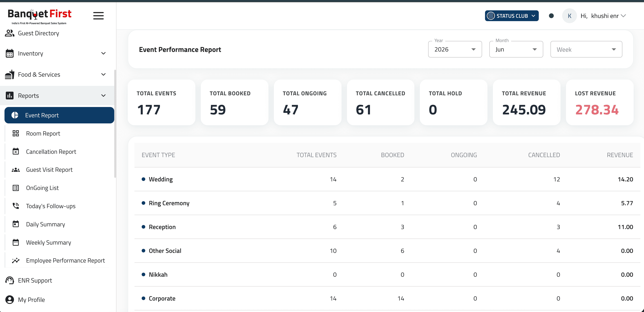Open Guest Visit Report page
This screenshot has height=312, width=644.
tap(59, 170)
